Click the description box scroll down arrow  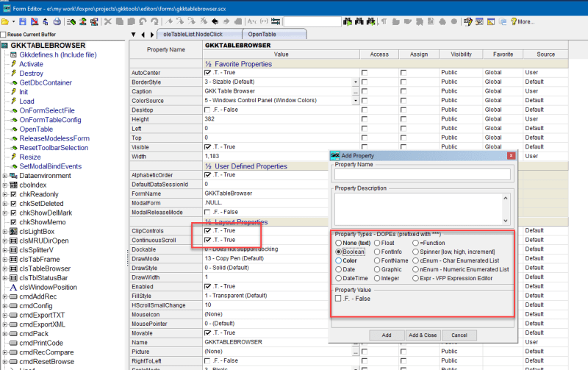pos(506,221)
